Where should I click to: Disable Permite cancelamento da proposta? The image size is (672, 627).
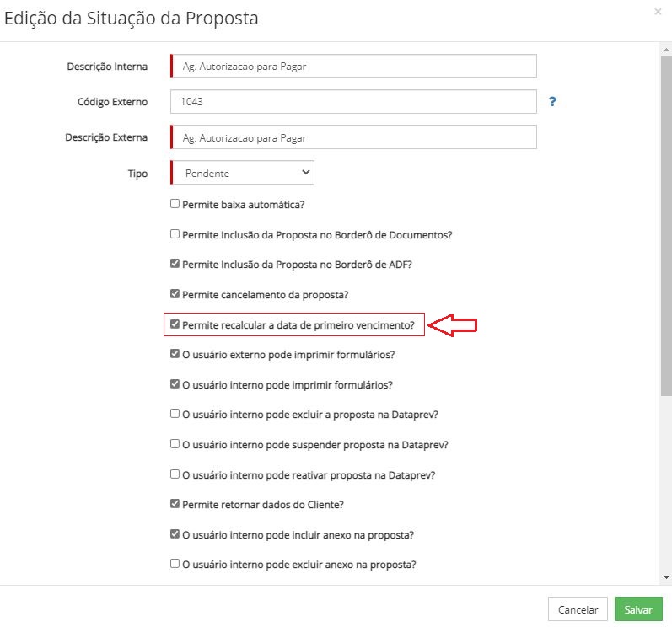pyautogui.click(x=175, y=294)
